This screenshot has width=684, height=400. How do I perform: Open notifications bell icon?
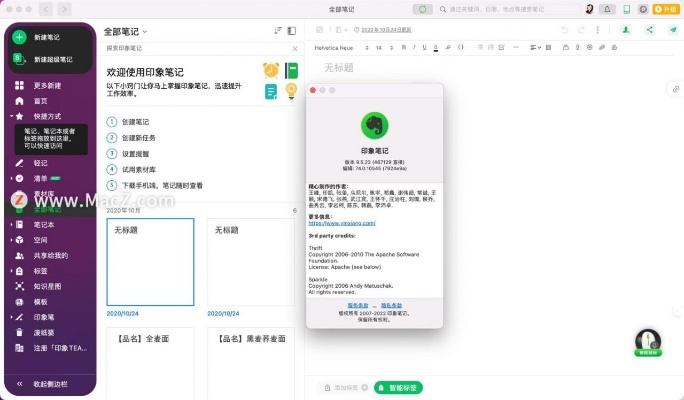[607, 9]
